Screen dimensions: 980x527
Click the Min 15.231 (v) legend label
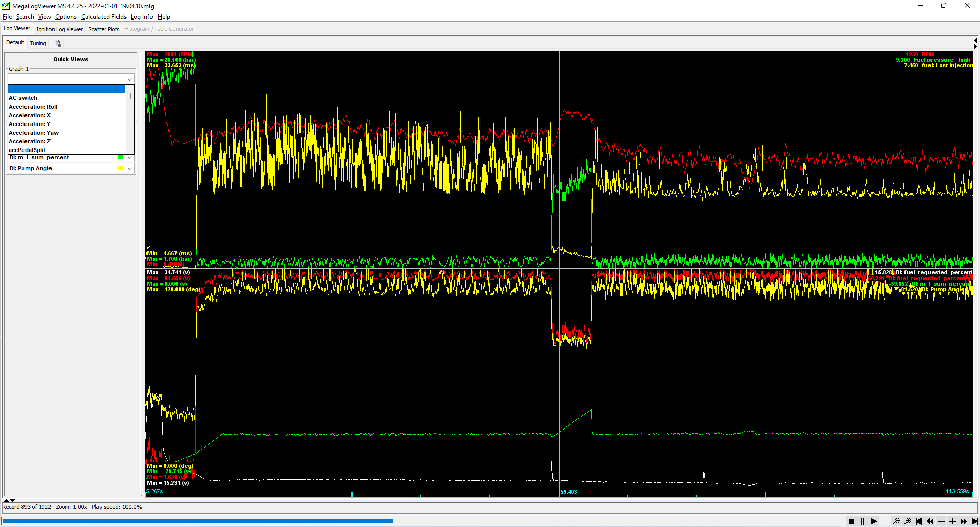tap(168, 483)
